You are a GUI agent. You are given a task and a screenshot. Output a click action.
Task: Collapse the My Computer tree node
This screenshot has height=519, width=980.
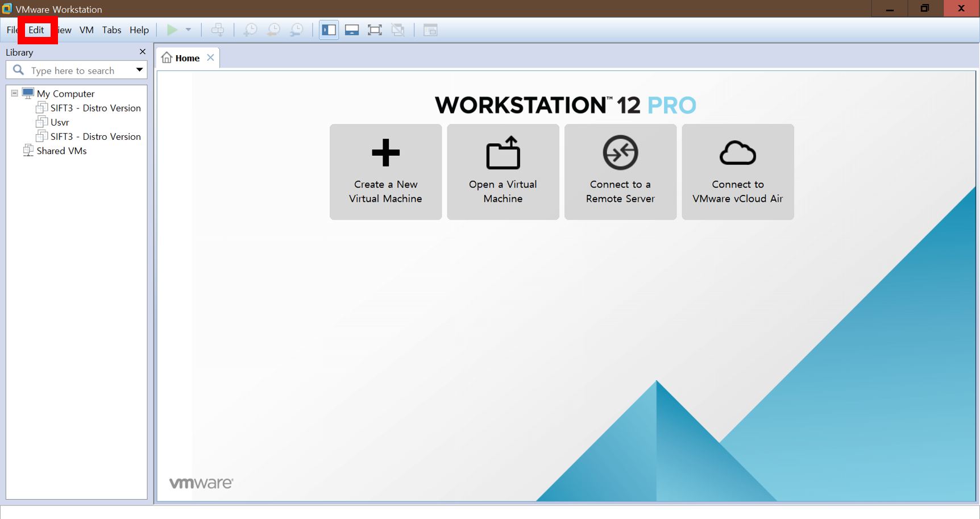click(15, 93)
